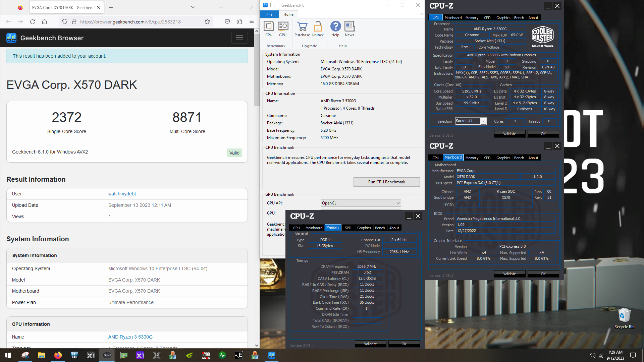This screenshot has height=362, width=644.
Task: Click the Unlock padlock icon
Action: click(318, 29)
